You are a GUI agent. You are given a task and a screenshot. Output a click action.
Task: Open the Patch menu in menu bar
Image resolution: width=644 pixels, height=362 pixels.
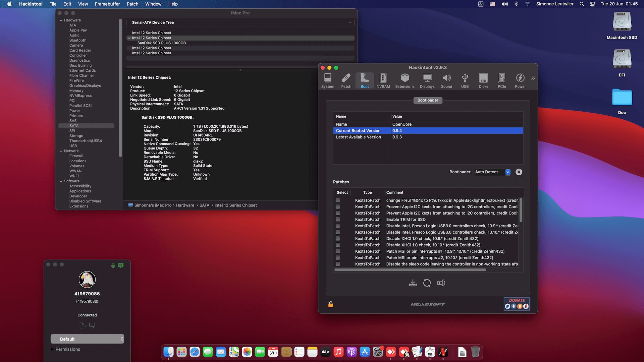click(132, 4)
